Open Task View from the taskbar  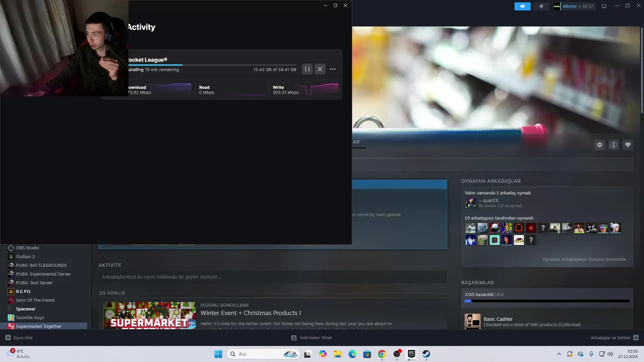pyautogui.click(x=307, y=354)
